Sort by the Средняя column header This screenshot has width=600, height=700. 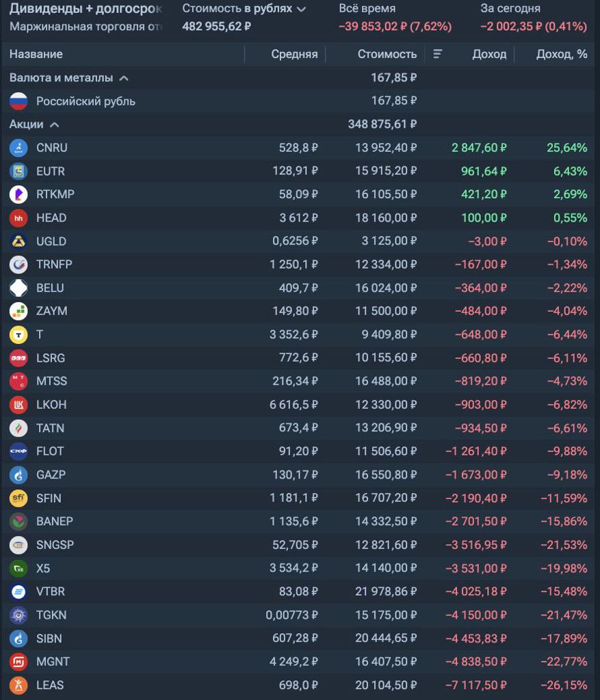(x=294, y=54)
